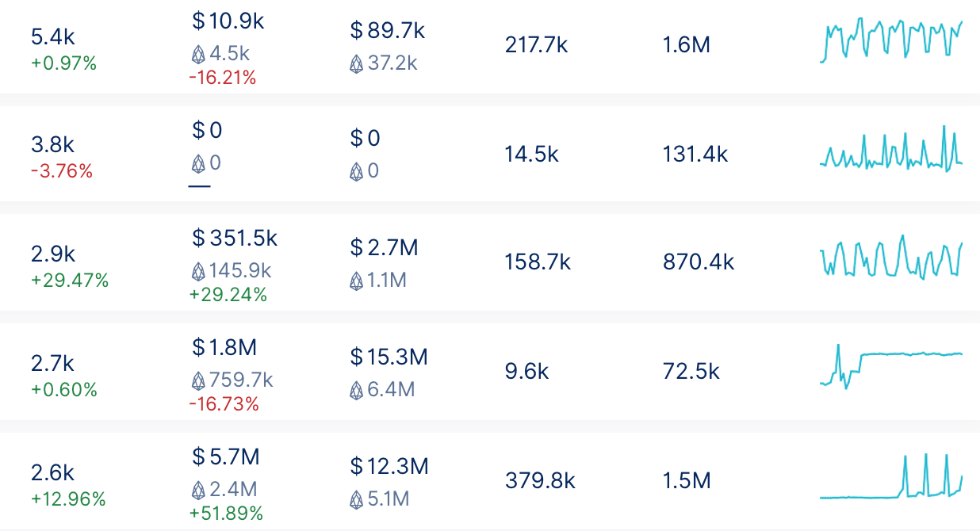Click the $15.3M volume amount
Screen dimensions: 980x531
[x=389, y=357]
